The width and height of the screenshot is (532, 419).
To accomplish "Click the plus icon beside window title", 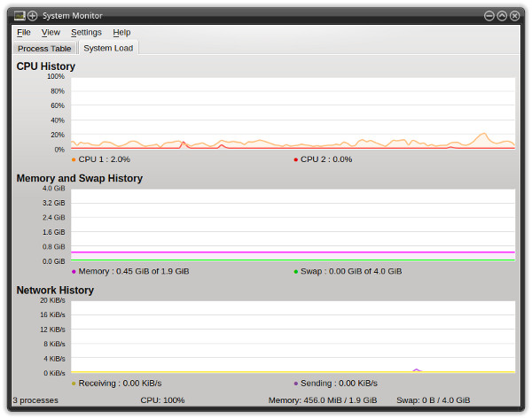I will 32,16.
